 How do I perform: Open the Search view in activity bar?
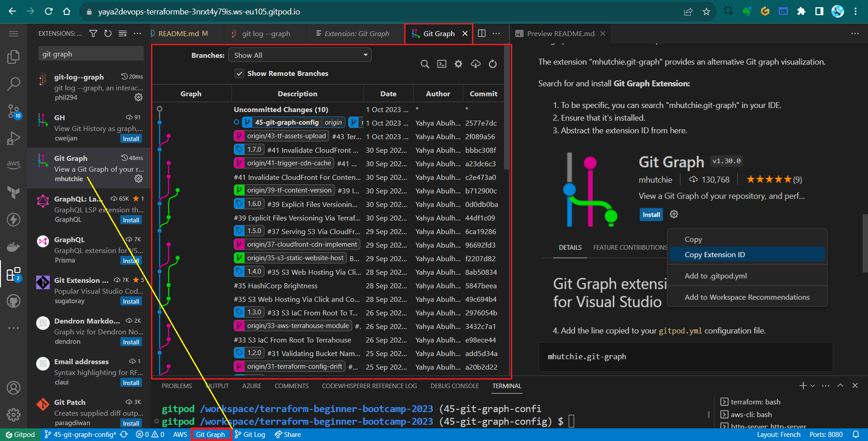point(14,84)
